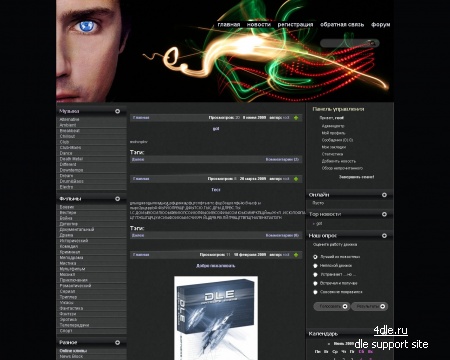The width and height of the screenshot is (450, 360).
Task: Select the last poll option radio button
Action: (x=315, y=292)
